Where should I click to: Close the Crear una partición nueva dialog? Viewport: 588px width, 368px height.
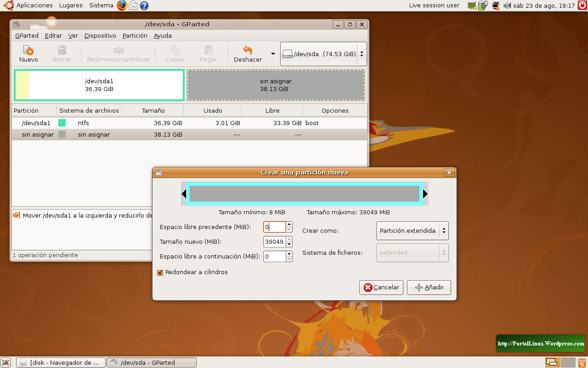[449, 172]
